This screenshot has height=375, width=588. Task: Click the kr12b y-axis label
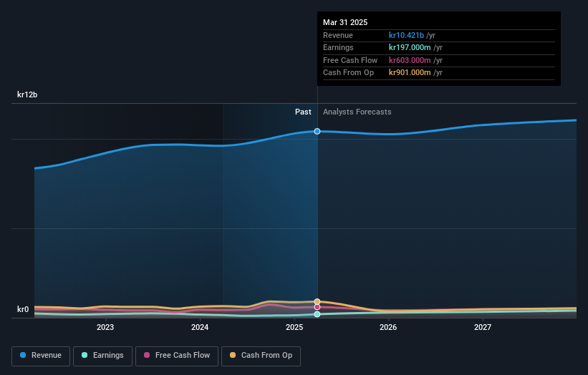point(27,94)
